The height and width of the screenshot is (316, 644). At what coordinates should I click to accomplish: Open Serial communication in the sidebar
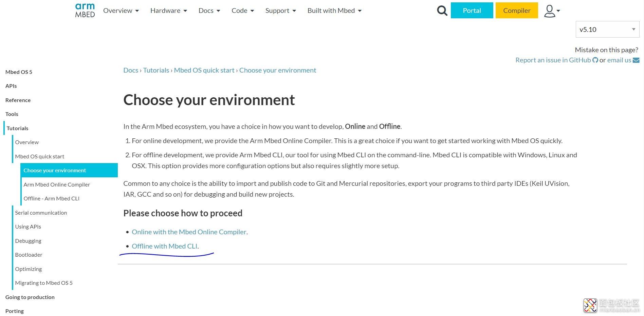(41, 213)
